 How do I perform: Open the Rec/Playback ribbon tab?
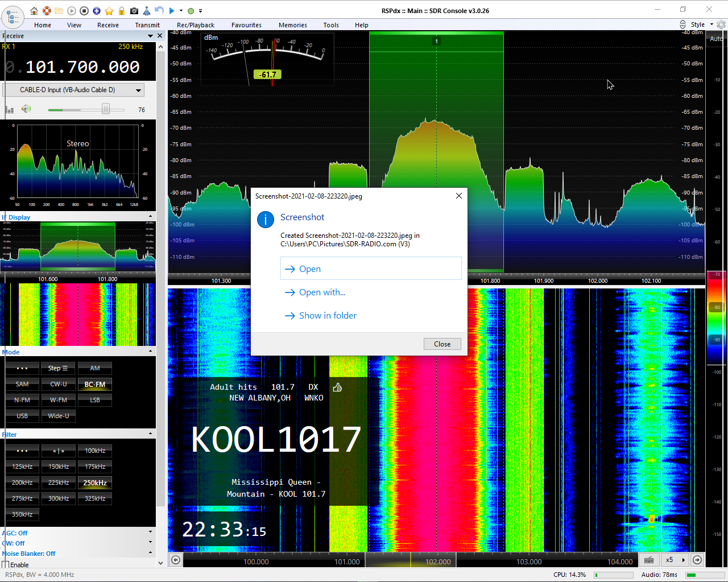[x=196, y=25]
